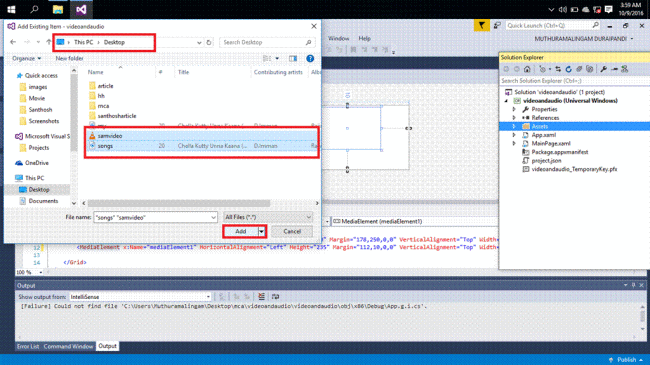The width and height of the screenshot is (650, 365).
Task: Select the santhosharticle folder
Action: point(117,116)
